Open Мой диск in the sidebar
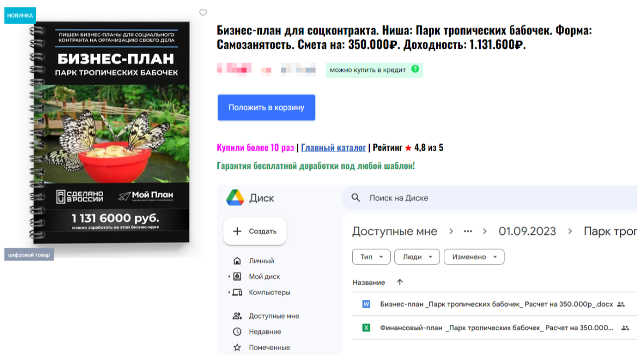 click(x=264, y=277)
